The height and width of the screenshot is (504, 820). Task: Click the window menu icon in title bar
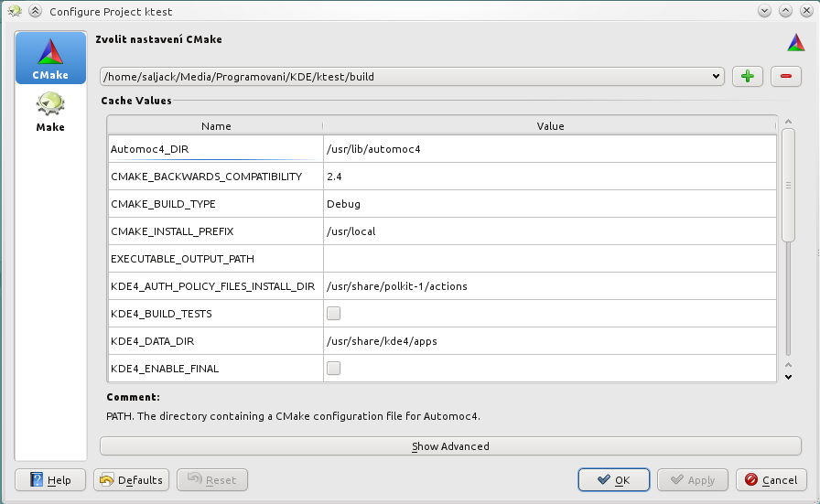pos(15,11)
